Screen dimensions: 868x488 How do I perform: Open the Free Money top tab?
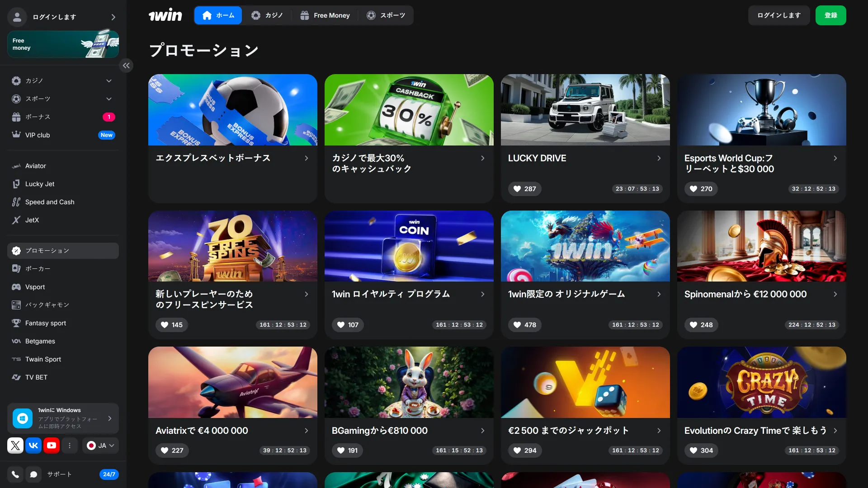(325, 15)
